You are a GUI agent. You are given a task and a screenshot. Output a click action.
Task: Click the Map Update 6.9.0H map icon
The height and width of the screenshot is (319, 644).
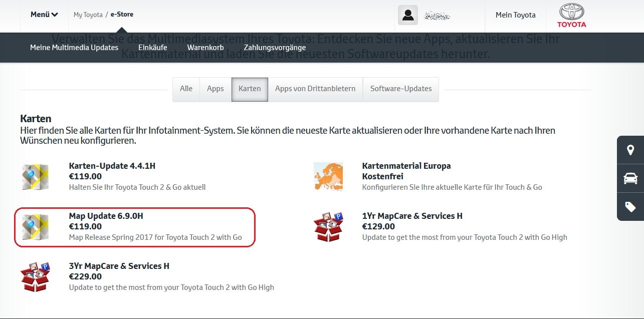point(35,227)
